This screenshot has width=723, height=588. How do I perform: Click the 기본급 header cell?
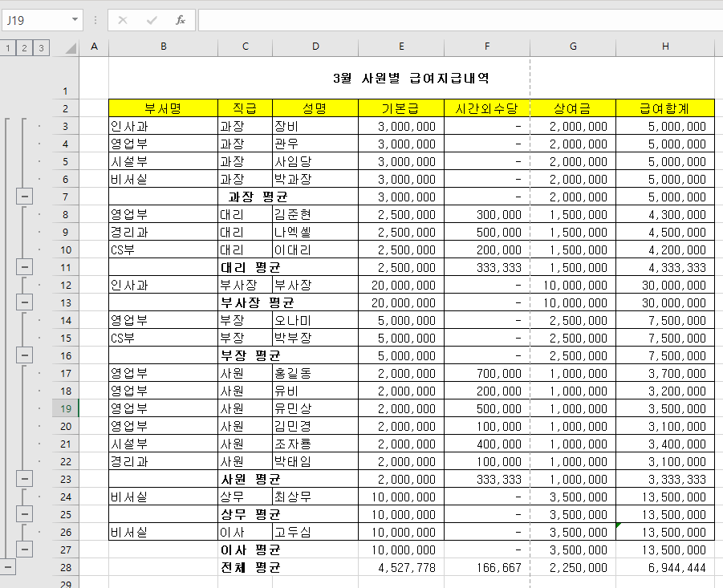401,109
